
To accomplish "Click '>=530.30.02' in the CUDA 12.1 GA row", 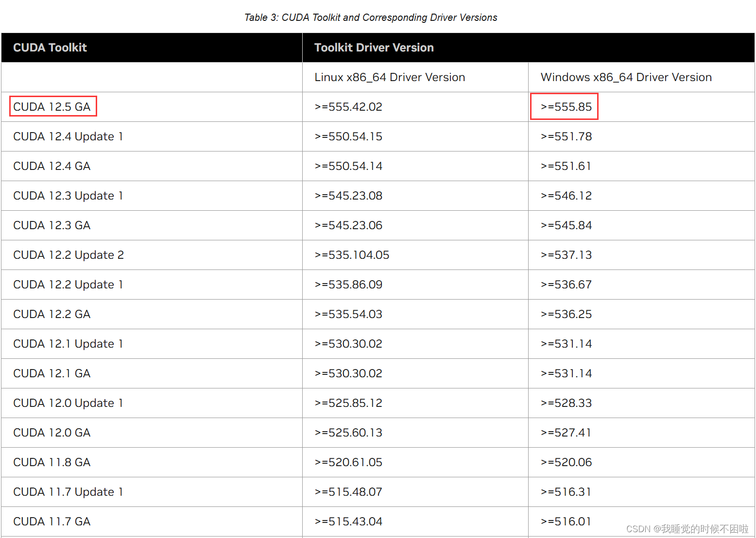I will (x=348, y=373).
